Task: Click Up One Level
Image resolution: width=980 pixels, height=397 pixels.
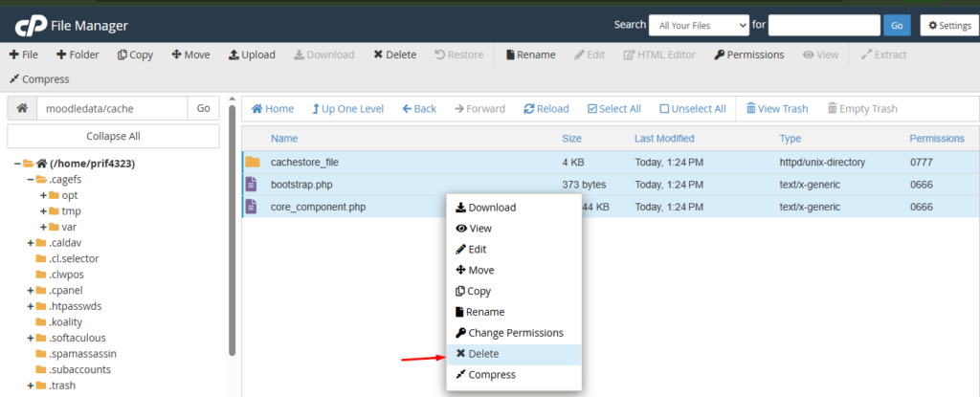Action: click(x=347, y=109)
